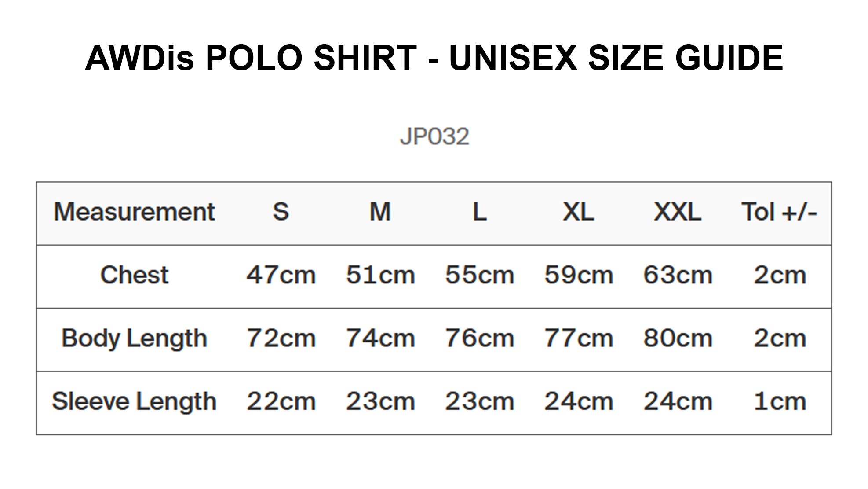Click the XL size column header
Viewport: 868px width, 489px height.
click(579, 212)
